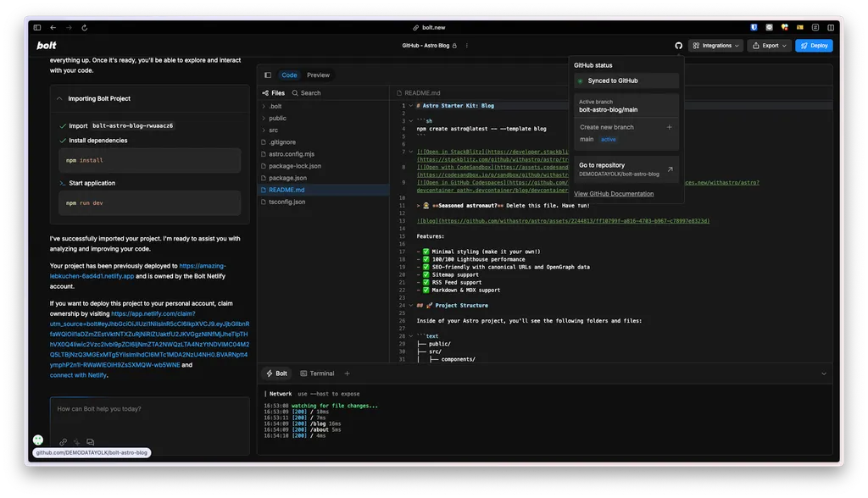Collapse the Importing Bolt Project section
Viewport: 868px width, 498px height.
point(59,98)
